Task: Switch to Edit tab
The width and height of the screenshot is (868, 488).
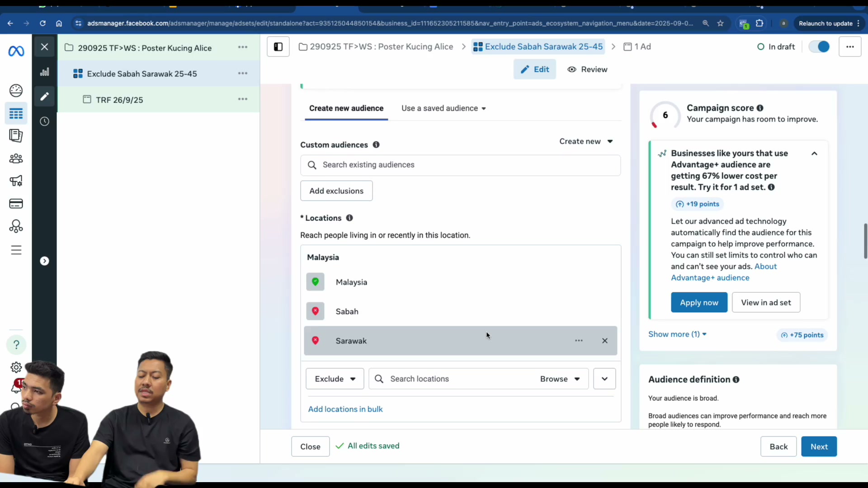Action: pyautogui.click(x=534, y=70)
